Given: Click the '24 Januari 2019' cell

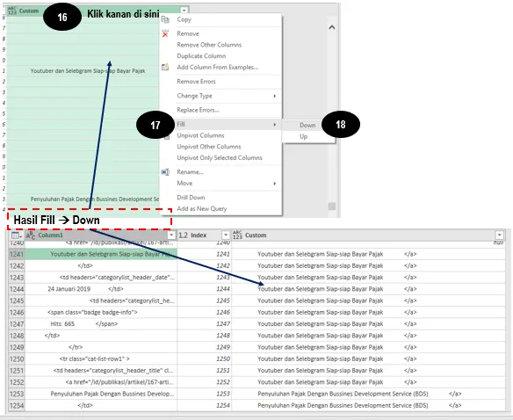Looking at the screenshot, I should coord(101,289).
